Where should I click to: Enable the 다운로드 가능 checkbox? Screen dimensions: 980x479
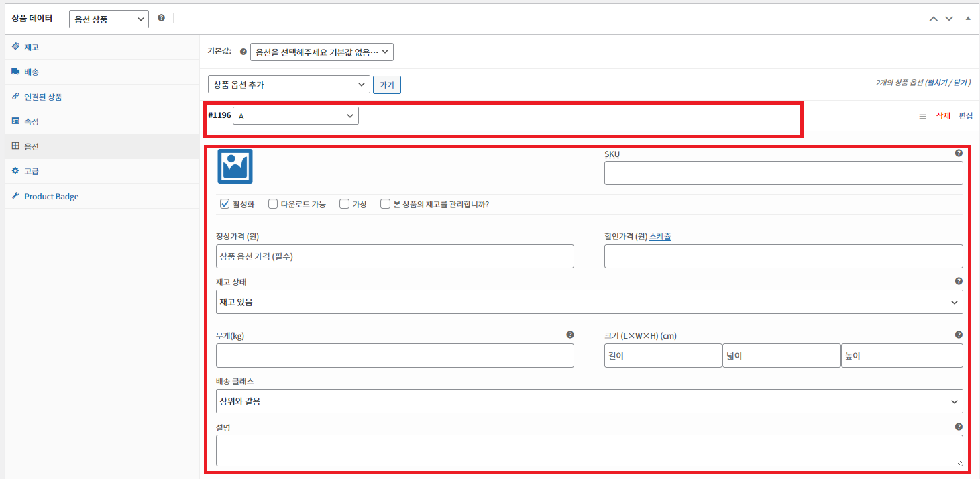(x=273, y=204)
